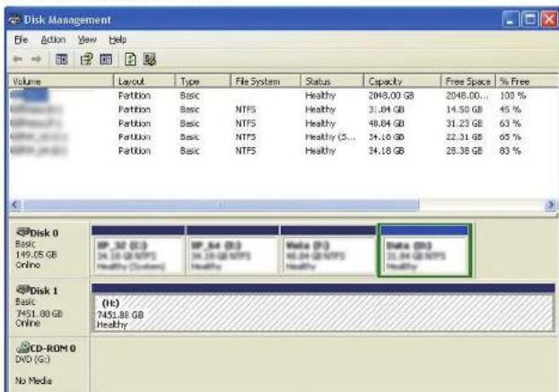Minimize the Disk Management window
This screenshot has height=392, width=559.
[x=511, y=20]
